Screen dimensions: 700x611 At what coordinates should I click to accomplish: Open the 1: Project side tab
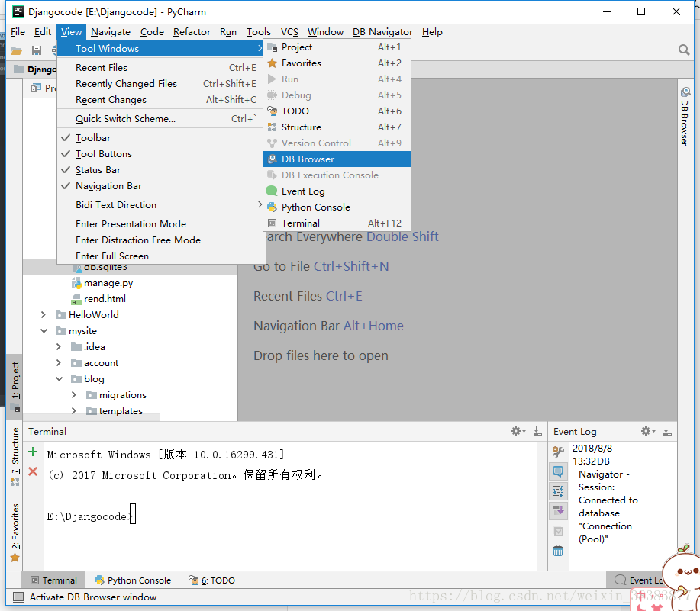(15, 386)
